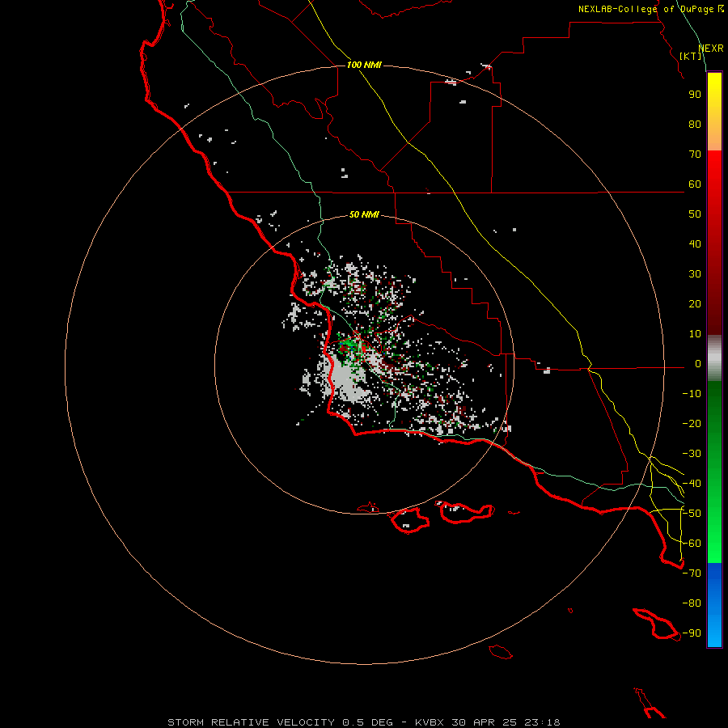This screenshot has height=728, width=728.
Task: Click the gray zero-velocity band of the scale
Action: pos(714,358)
